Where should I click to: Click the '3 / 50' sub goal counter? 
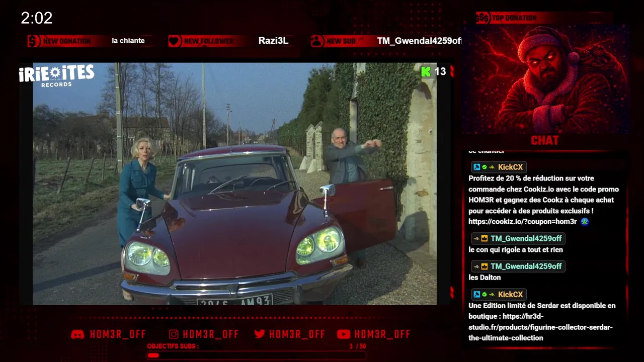point(358,346)
